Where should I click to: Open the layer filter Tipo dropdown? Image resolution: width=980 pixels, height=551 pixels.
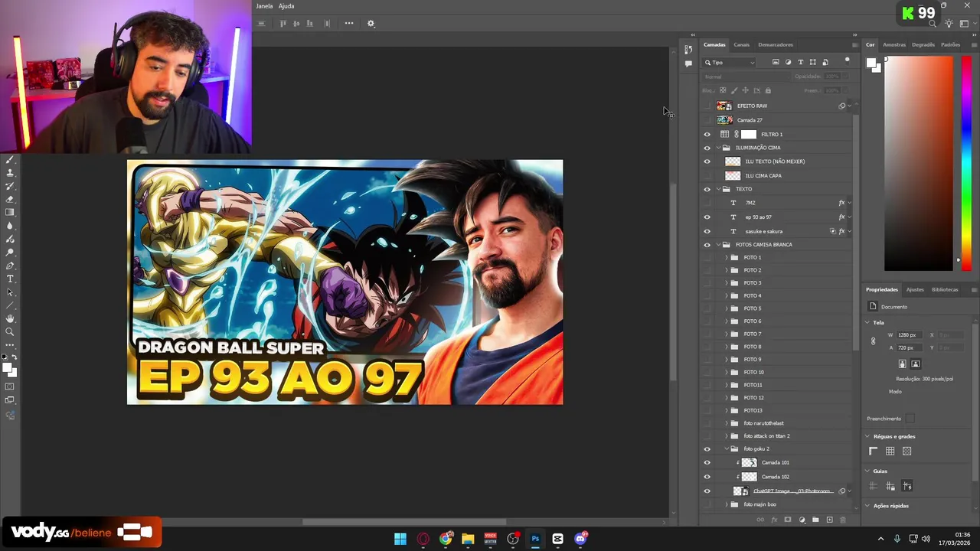pos(730,62)
